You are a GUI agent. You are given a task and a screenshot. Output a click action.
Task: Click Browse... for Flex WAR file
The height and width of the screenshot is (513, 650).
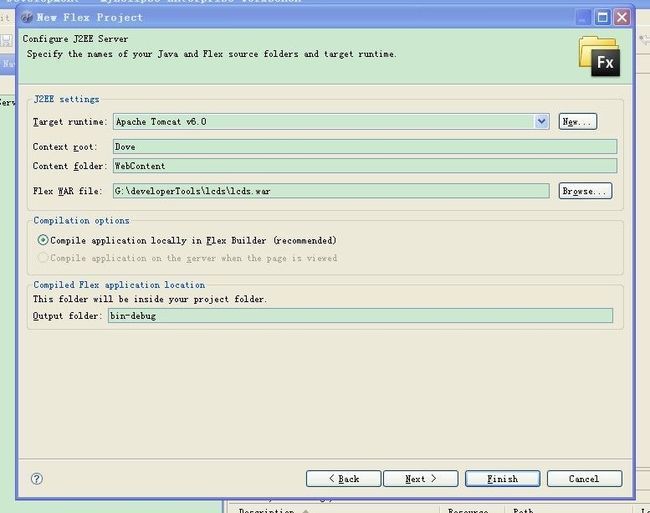[x=585, y=191]
